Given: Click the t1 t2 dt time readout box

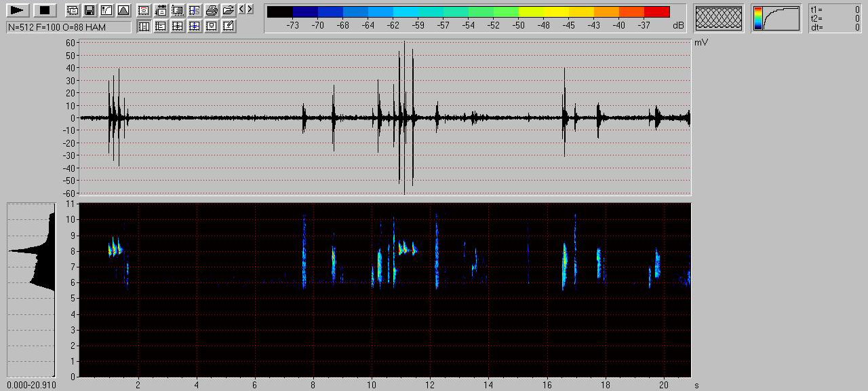Looking at the screenshot, I should pyautogui.click(x=835, y=18).
